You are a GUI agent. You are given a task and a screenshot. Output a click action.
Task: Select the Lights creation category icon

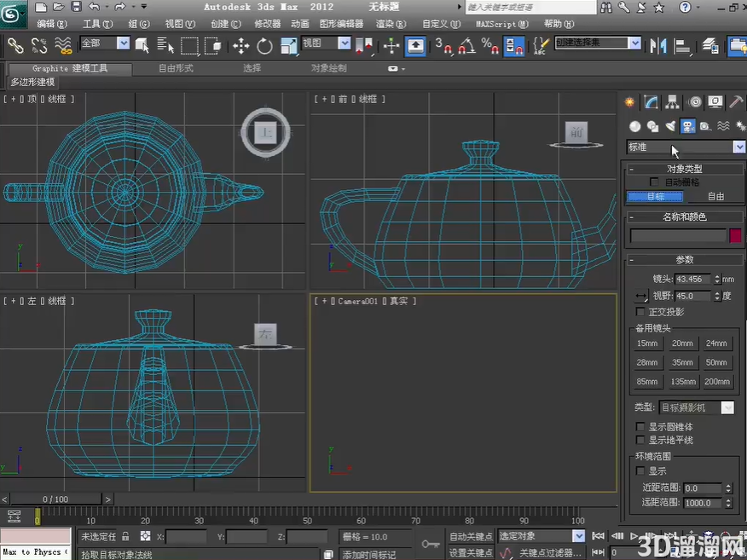coord(670,125)
